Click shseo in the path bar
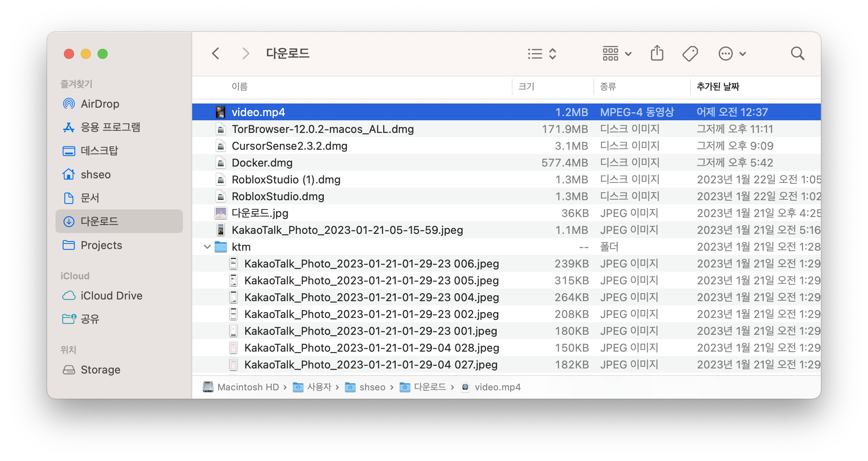The width and height of the screenshot is (868, 461). coord(372,387)
